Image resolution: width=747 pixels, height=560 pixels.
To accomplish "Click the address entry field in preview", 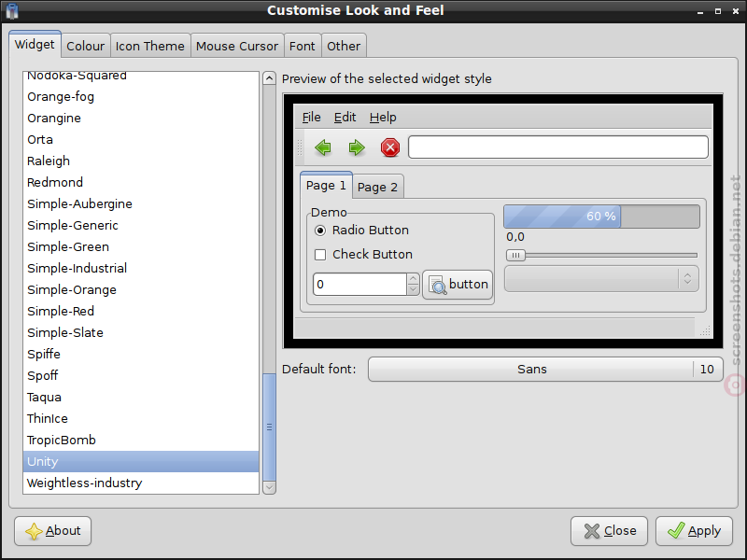I will click(x=558, y=147).
